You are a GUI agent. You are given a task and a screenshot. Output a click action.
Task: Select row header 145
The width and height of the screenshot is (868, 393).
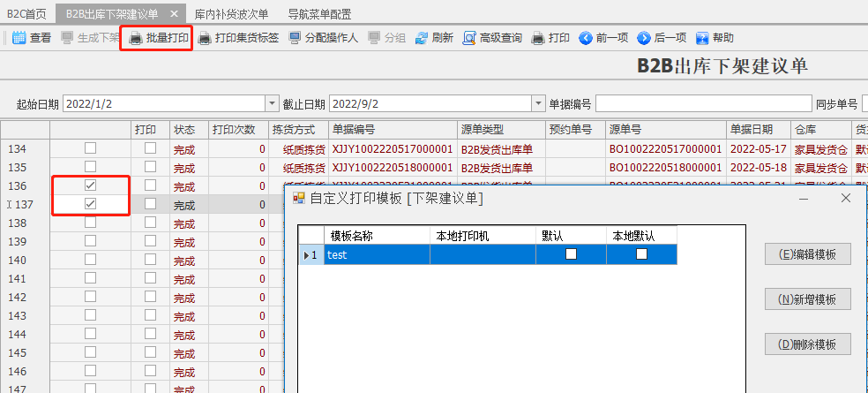pos(25,352)
